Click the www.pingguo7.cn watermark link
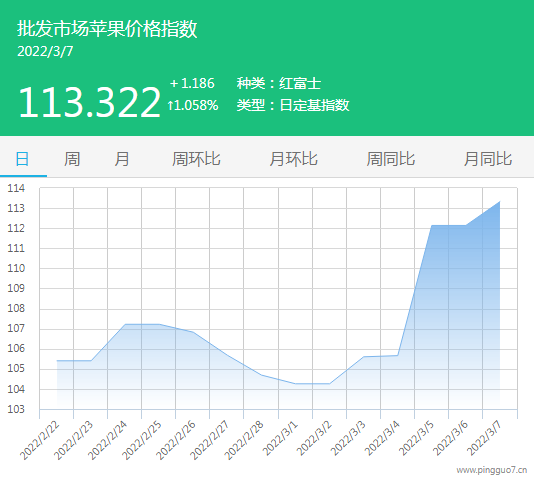The image size is (534, 482). click(492, 470)
